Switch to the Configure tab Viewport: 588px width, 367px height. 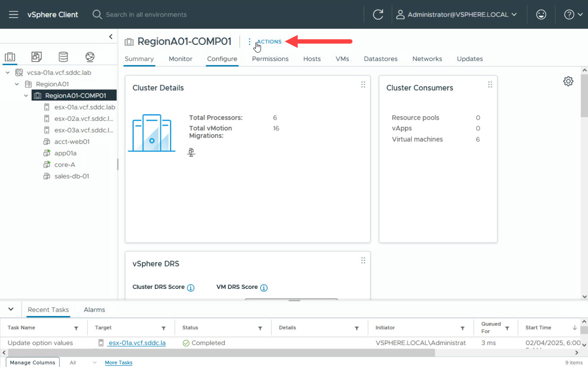(x=222, y=59)
